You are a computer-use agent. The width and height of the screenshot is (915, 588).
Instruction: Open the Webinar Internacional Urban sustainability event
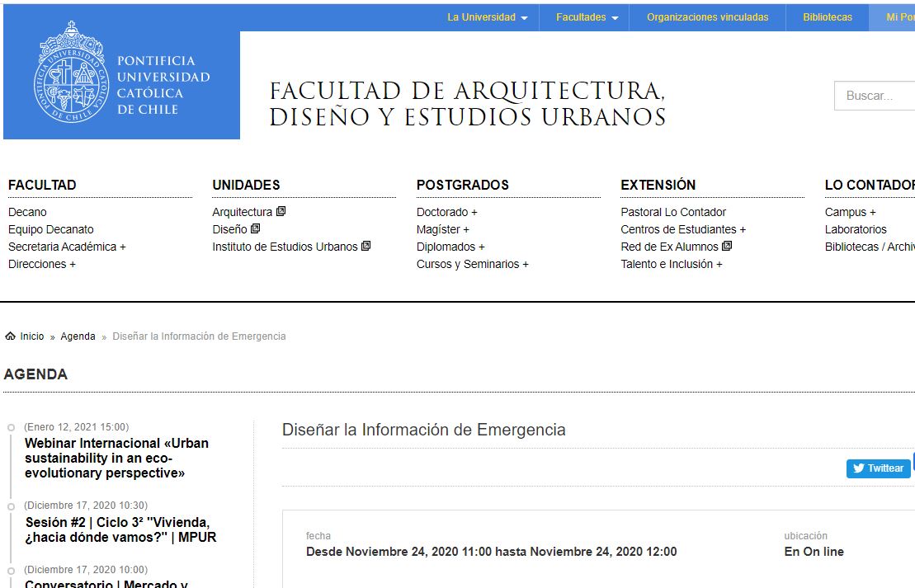(116, 458)
